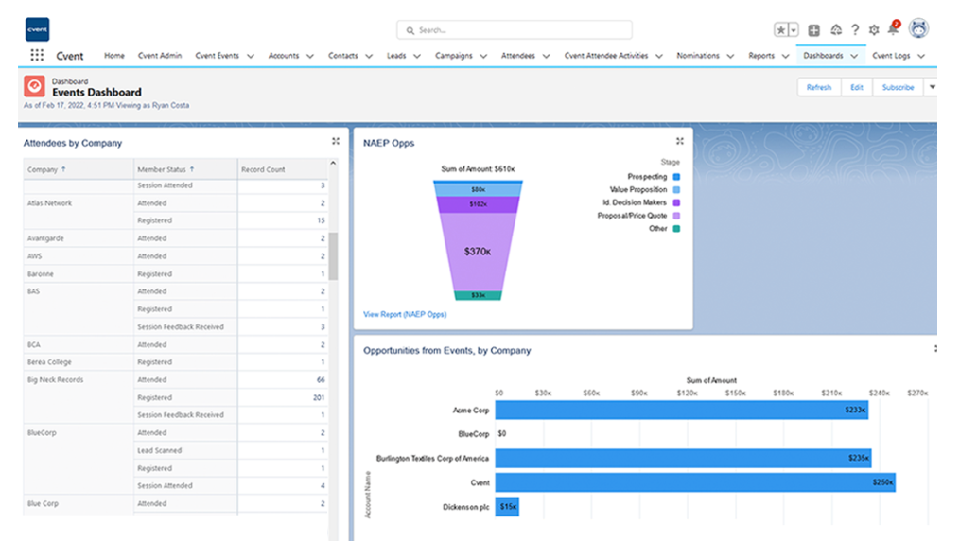Expand the Accounts tab chevron
The width and height of the screenshot is (960, 560).
(310, 56)
